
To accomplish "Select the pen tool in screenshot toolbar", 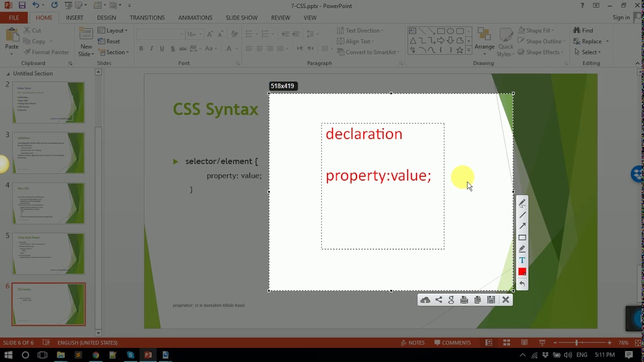I will [522, 203].
